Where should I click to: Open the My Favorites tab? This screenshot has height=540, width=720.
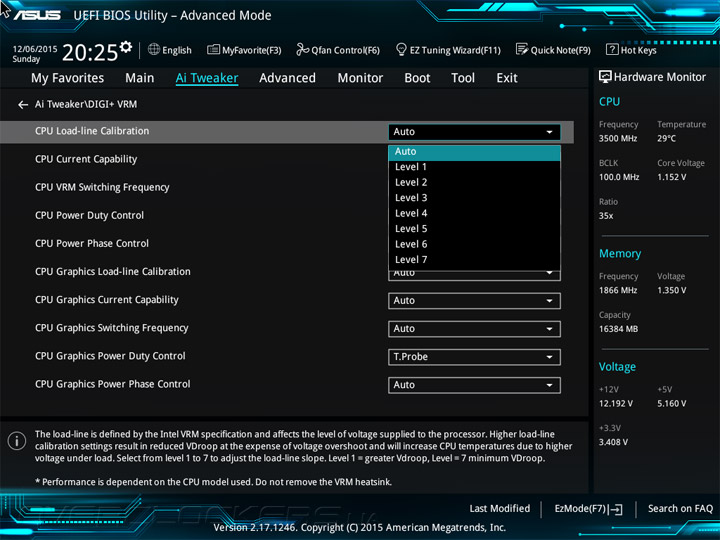pos(68,78)
